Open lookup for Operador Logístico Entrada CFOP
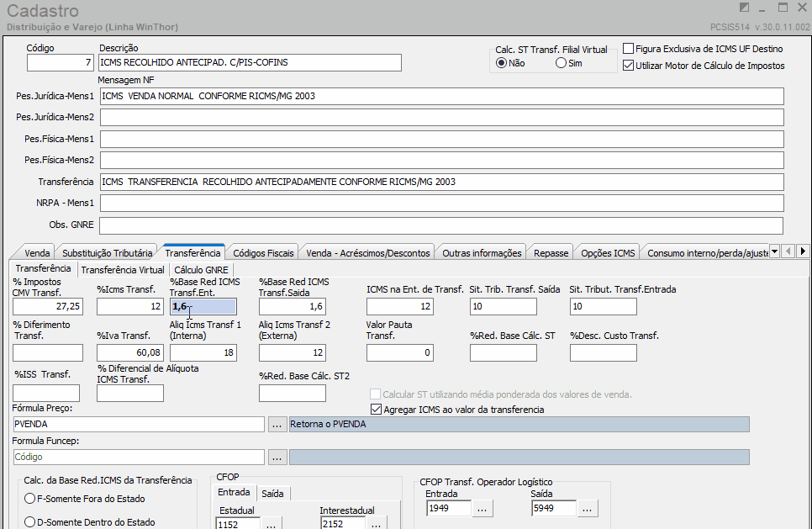Viewport: 812px width, 529px height. point(482,508)
